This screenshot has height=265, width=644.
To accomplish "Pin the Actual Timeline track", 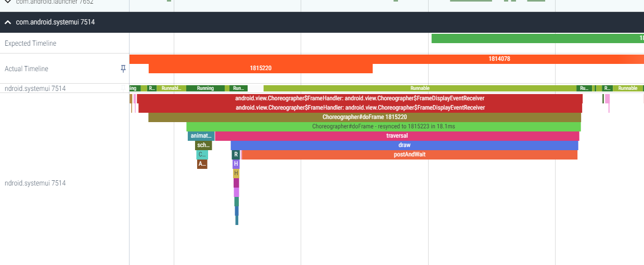I will point(123,69).
